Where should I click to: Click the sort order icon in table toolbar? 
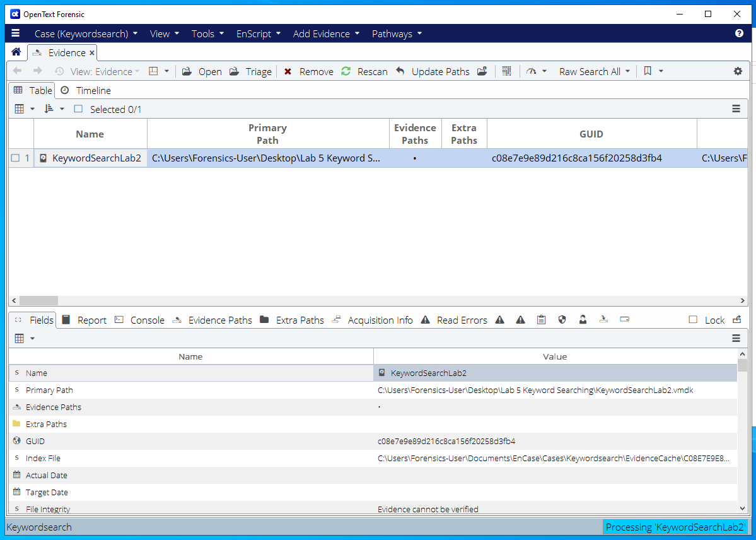point(49,109)
